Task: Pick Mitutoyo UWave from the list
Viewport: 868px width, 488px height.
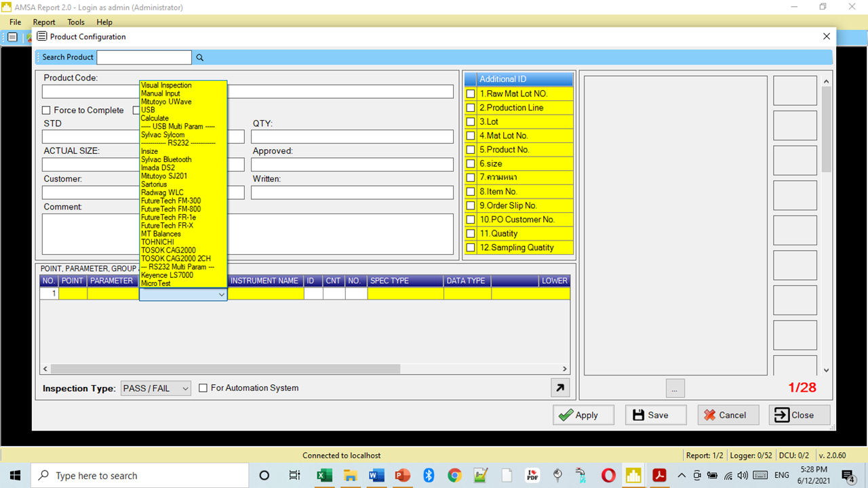Action: [166, 102]
